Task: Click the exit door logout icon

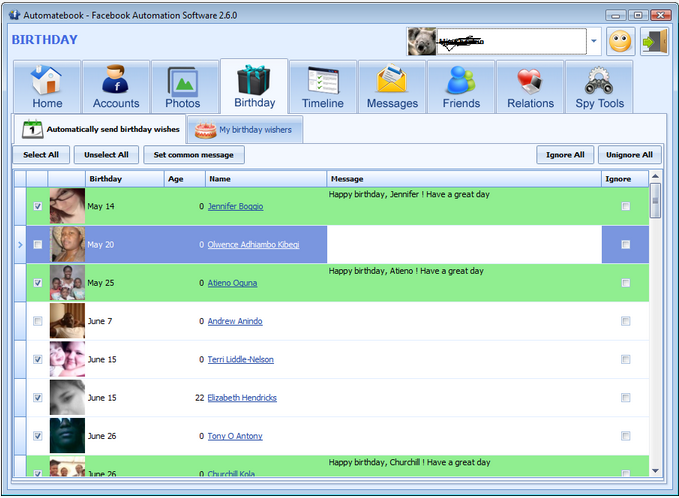Action: (x=654, y=42)
